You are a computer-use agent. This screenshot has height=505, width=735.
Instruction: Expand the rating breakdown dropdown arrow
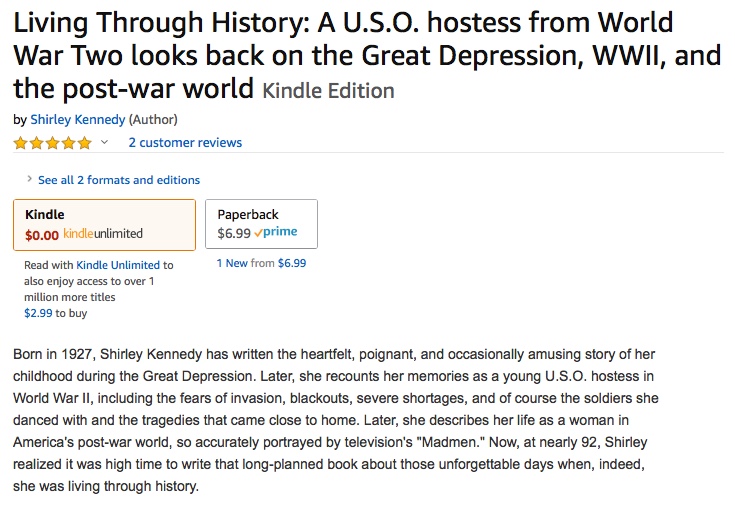[104, 143]
